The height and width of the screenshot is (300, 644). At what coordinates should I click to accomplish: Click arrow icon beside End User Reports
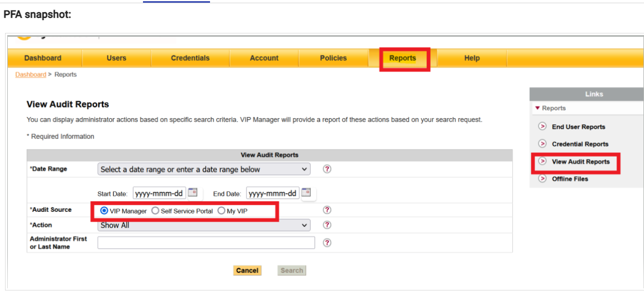point(542,127)
